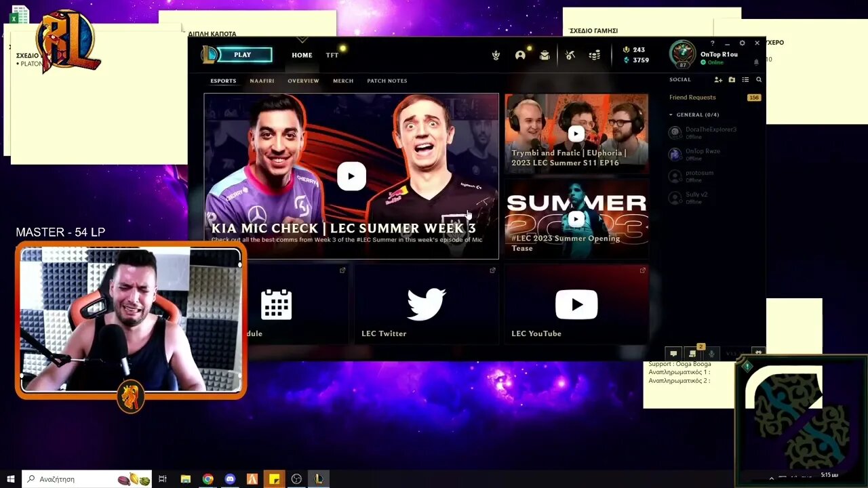
Task: Click League of Legends taskbar icon
Action: pyautogui.click(x=318, y=479)
